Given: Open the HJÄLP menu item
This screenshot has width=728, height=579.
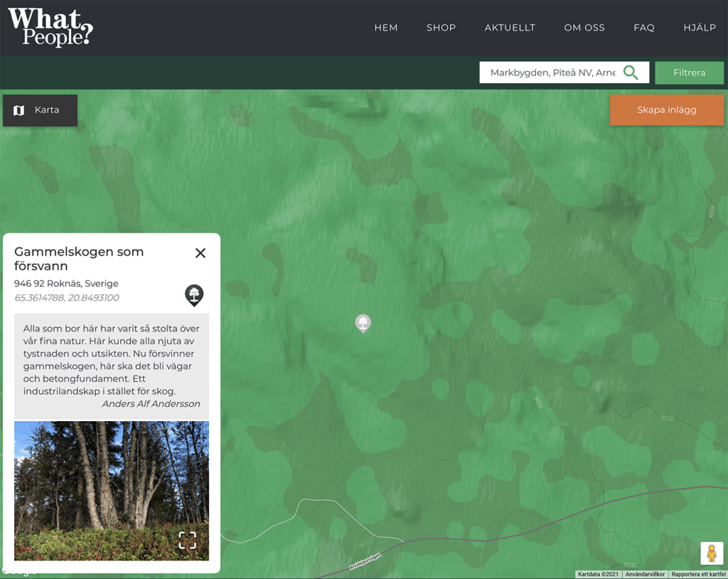Looking at the screenshot, I should point(700,28).
